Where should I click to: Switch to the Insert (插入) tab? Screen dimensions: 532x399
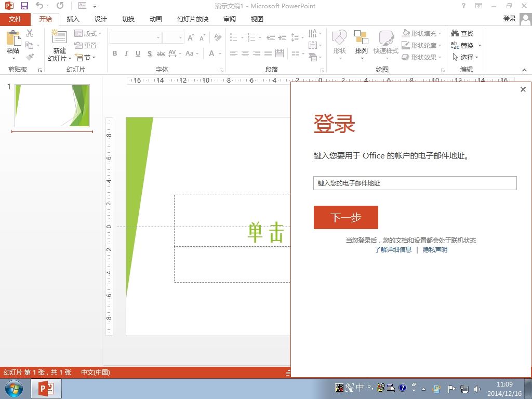(73, 19)
